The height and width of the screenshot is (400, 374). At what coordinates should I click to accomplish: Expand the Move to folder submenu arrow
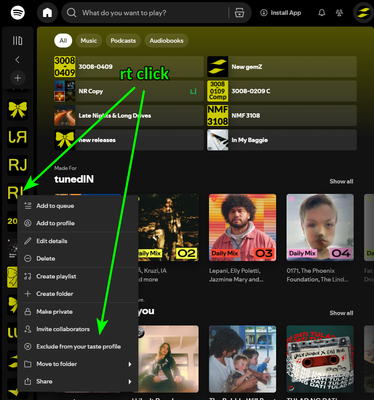[130, 364]
